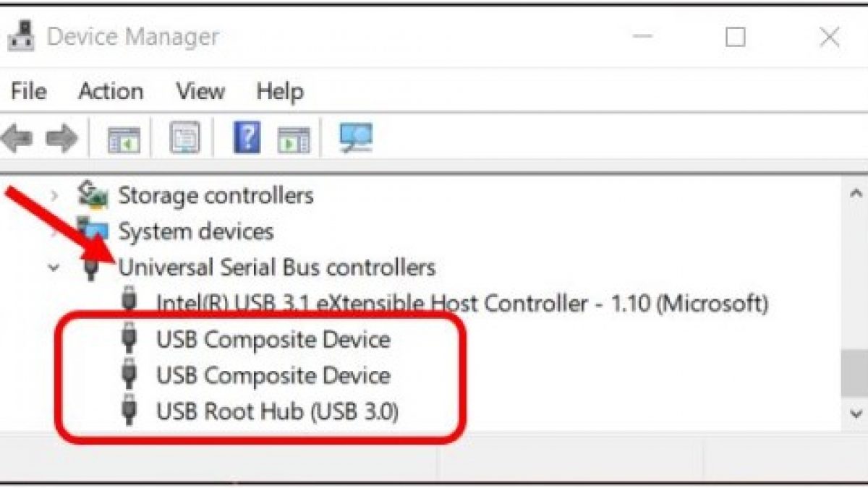Select the System devices category
The height and width of the screenshot is (488, 868).
click(x=195, y=231)
